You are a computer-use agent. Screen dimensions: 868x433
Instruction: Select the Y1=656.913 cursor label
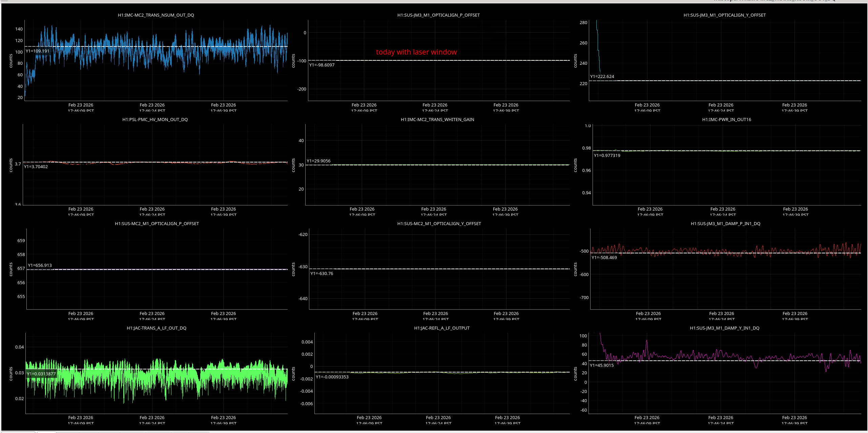click(40, 265)
